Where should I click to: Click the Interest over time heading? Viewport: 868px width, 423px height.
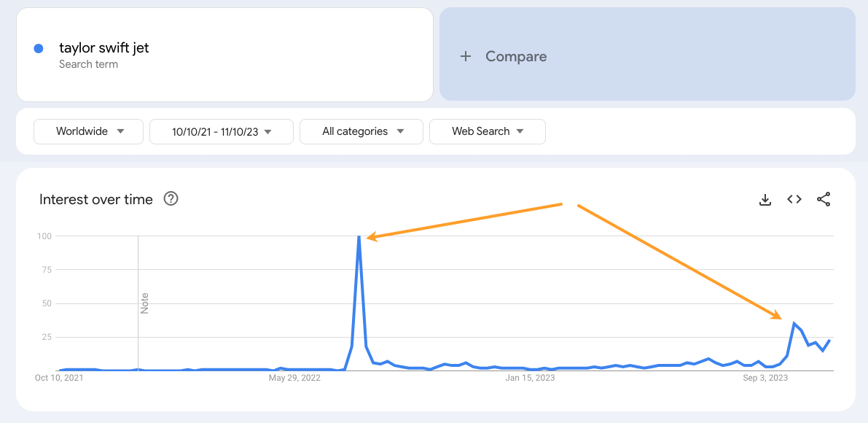[95, 198]
